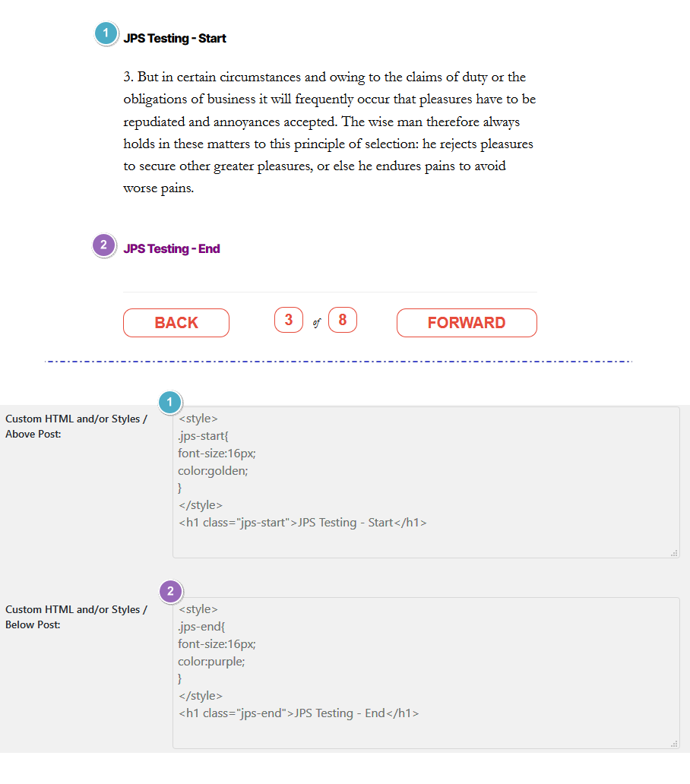Screen dimensions: 690x784
Task: Place cursor on 'color:purple;' line in textarea
Action: click(x=211, y=662)
